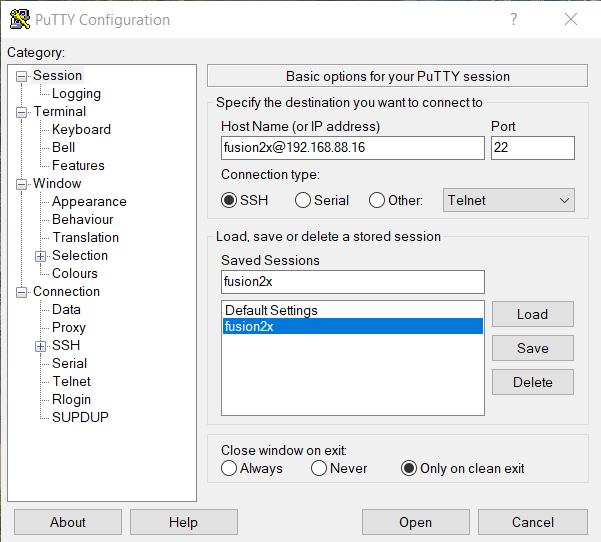Select highlighted fusion2x session in list
Screen dimensions: 601x542
click(353, 326)
